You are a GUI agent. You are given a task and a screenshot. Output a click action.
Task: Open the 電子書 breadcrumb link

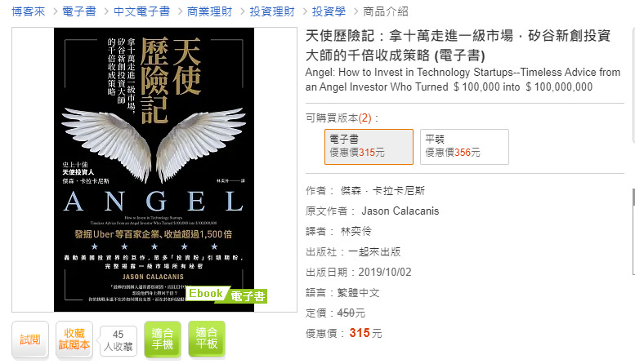(79, 11)
